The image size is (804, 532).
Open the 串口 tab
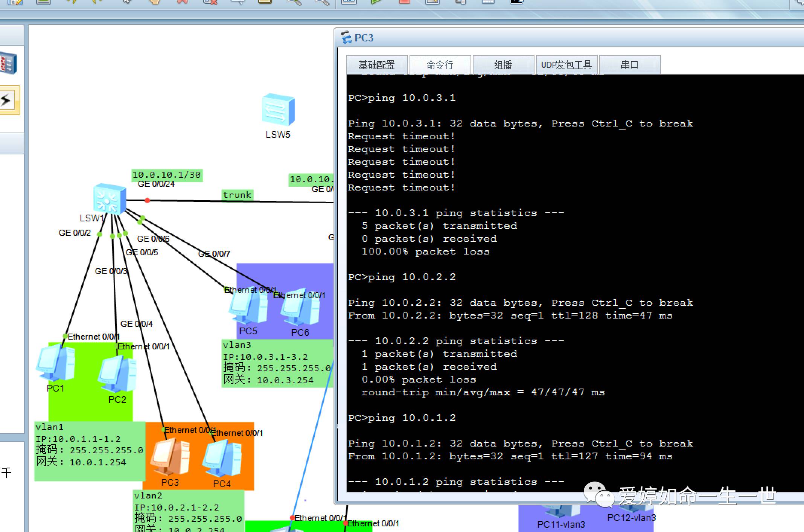pos(629,65)
